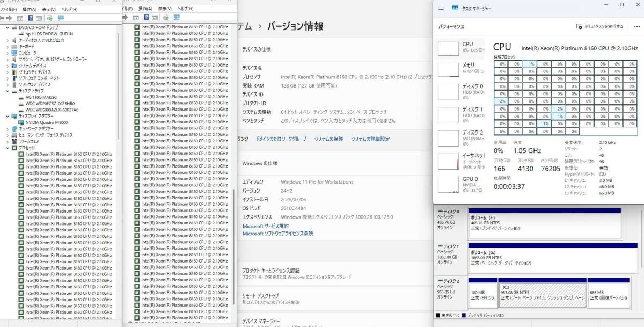The image size is (644, 327).
Task: Click ファームウェア category icon
Action: (14, 141)
